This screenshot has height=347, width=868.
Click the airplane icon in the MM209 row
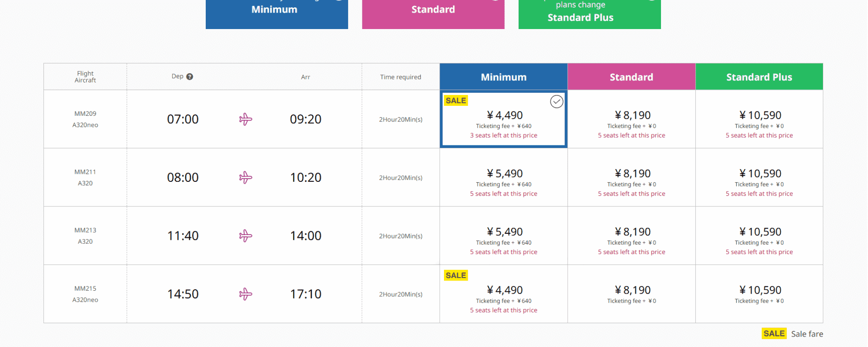246,119
